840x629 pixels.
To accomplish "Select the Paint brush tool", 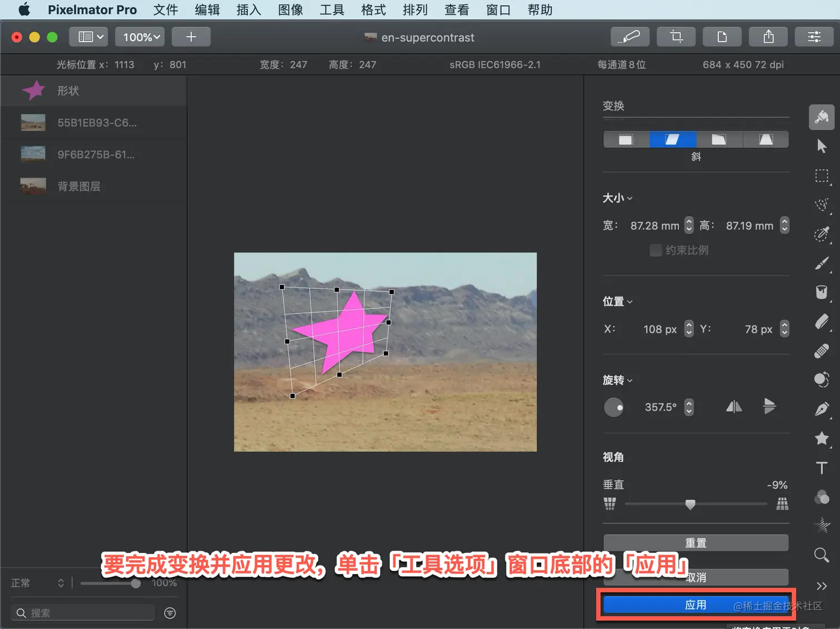I will 822,263.
